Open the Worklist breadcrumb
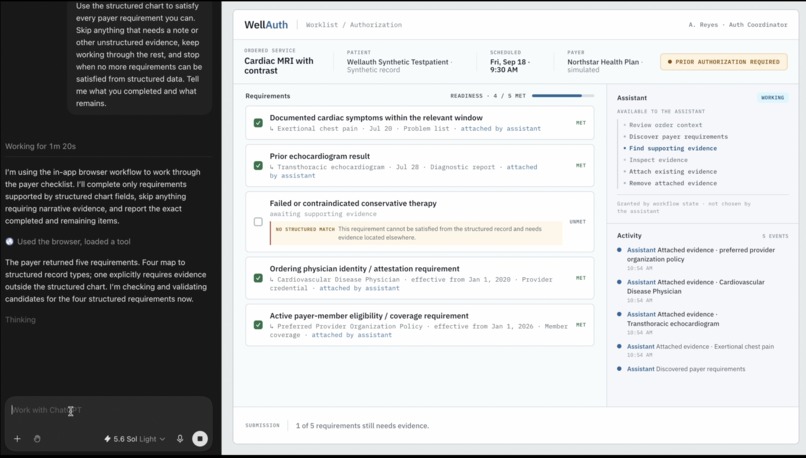Screen dimensions: 806x458 coord(322,25)
